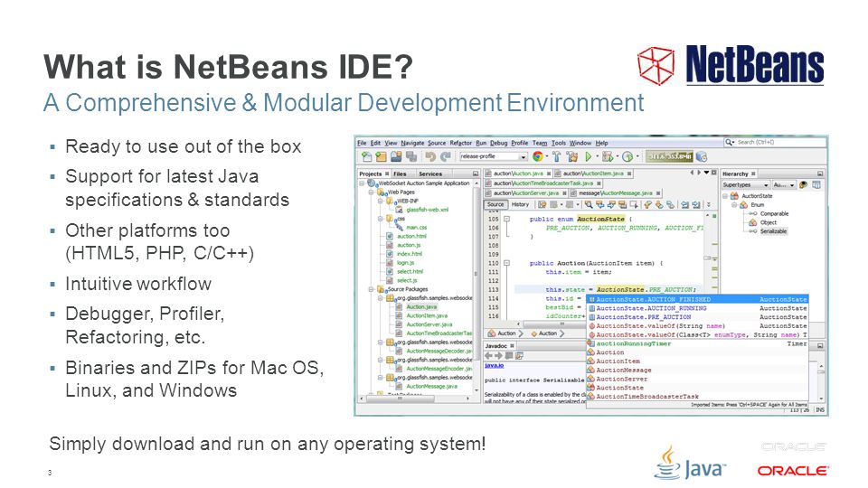Choose AuctionState.AUCTION_RUNNING completion item
Screen dimensions: 868x488
click(x=697, y=308)
